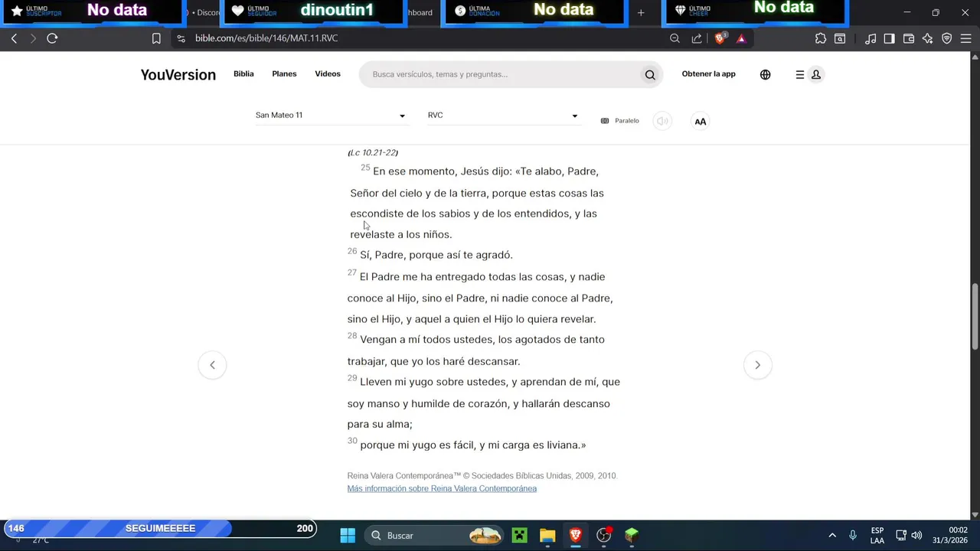Screen dimensions: 980x551
Task: Open Brave Shields lion icon
Action: pos(720,38)
